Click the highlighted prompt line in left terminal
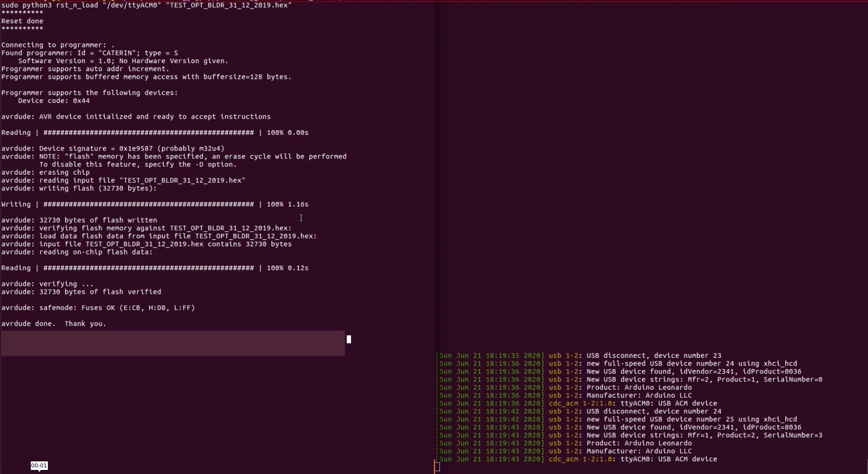The image size is (868, 474). (173, 343)
